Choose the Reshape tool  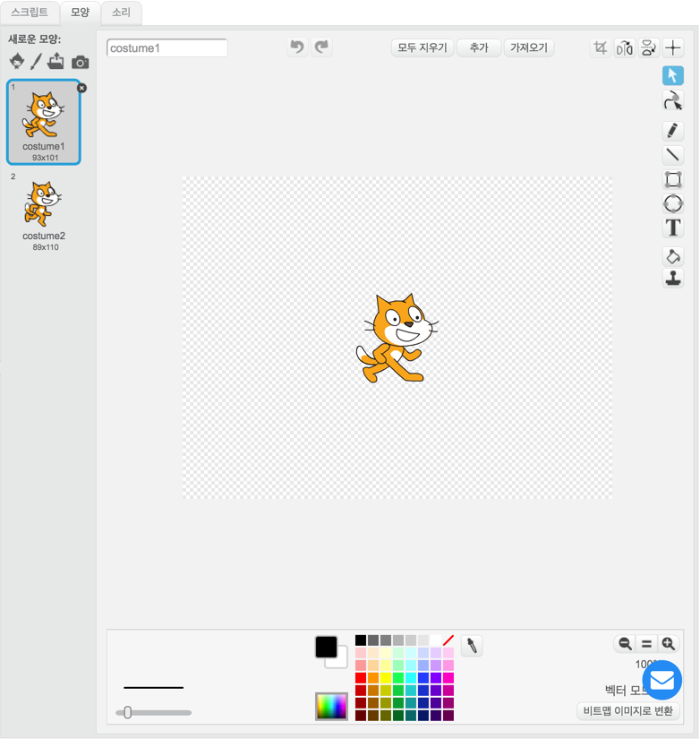673,100
